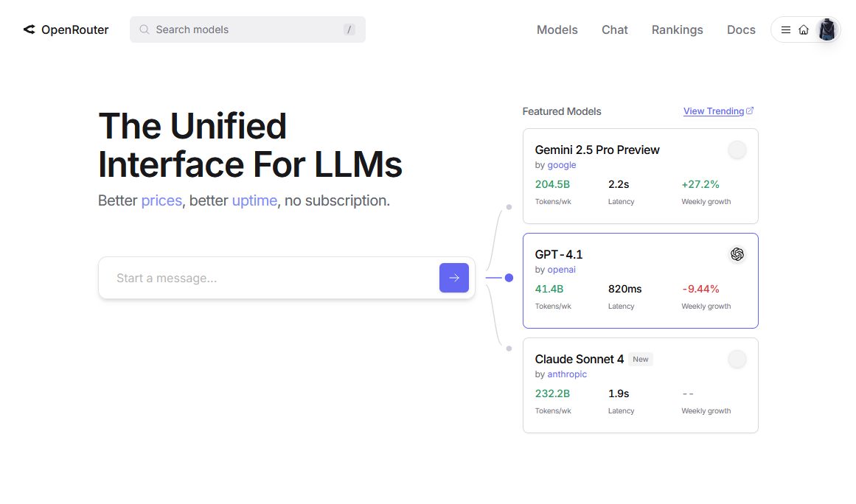Click the Featured Models heading
The width and height of the screenshot is (856, 504).
tap(562, 111)
